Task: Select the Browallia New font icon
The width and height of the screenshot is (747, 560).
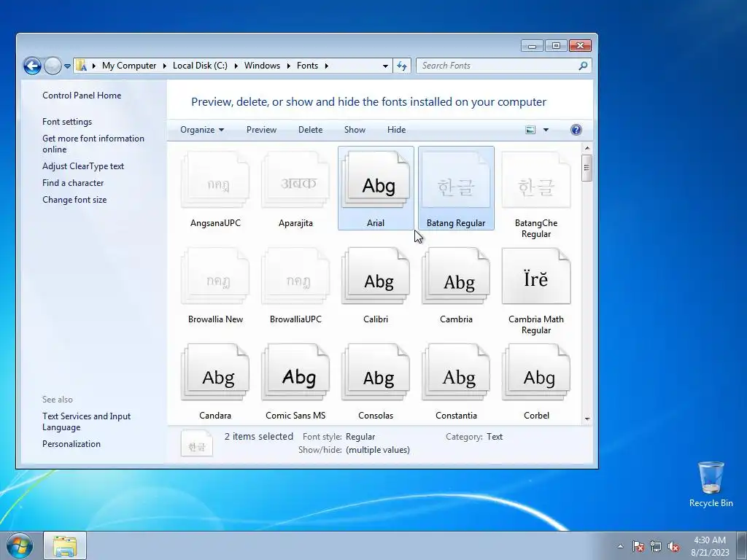Action: click(x=215, y=276)
